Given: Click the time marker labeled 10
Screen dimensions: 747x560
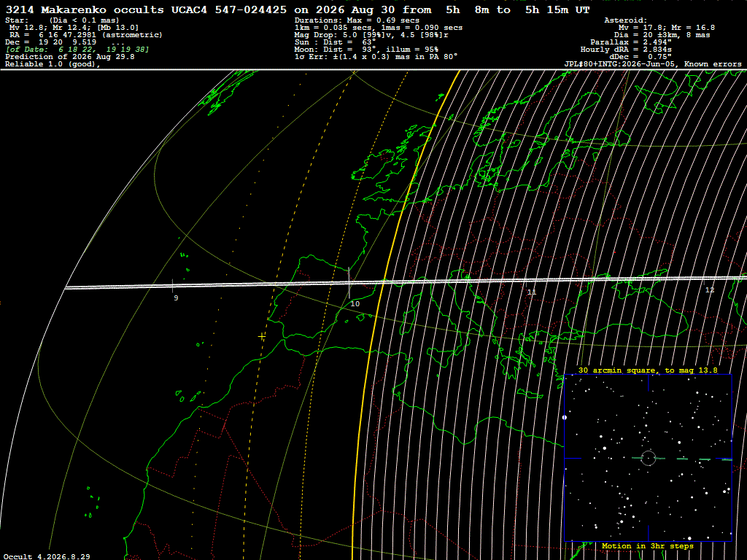Looking at the screenshot, I should [355, 303].
